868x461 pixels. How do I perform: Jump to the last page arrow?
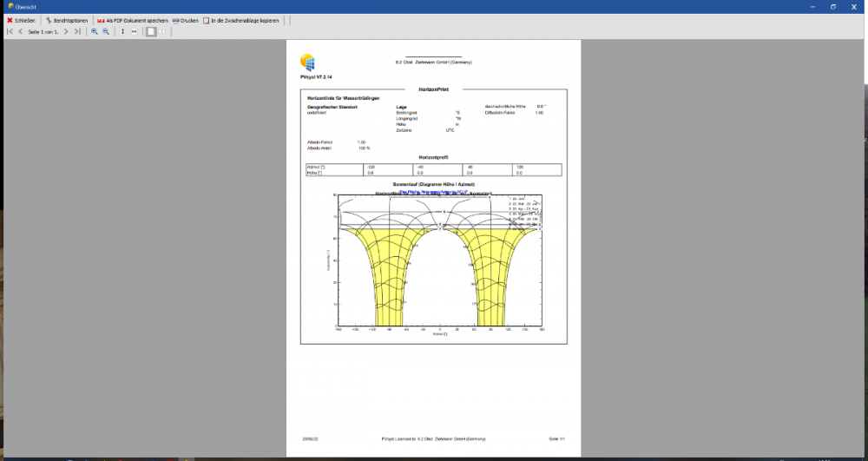tap(77, 31)
